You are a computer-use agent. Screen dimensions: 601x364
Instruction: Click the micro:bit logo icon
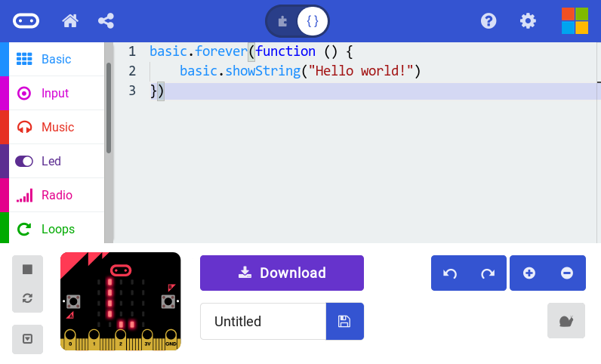tap(26, 21)
